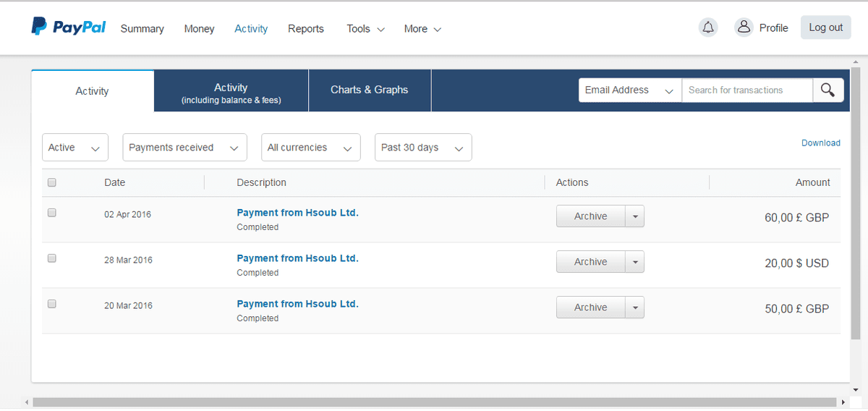Expand Archive options for 20,00 $ payment

point(634,262)
